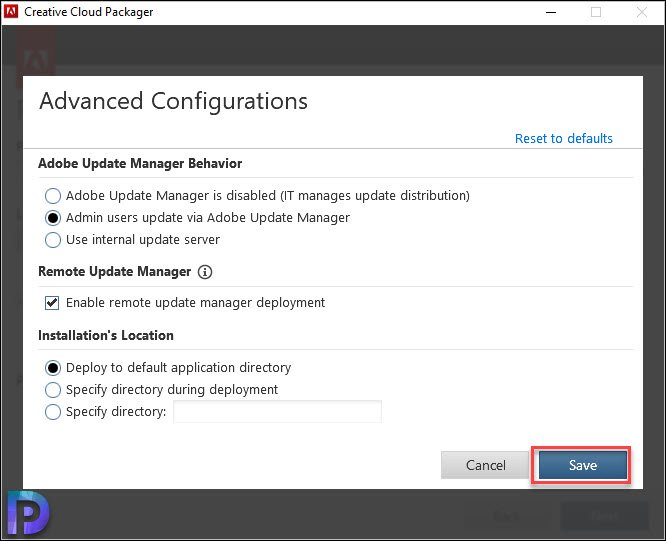The image size is (666, 541).
Task: Select the Specify directory radio button
Action: (x=53, y=412)
